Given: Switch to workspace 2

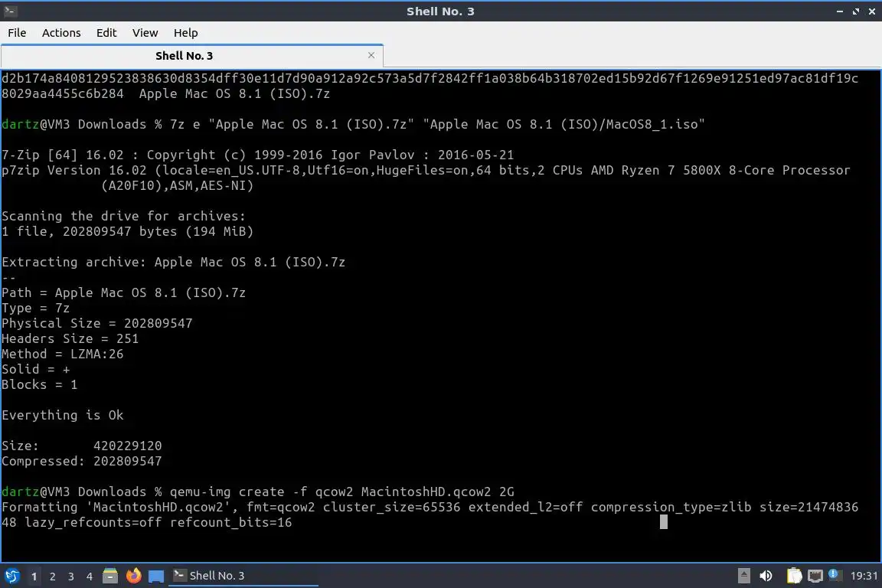Looking at the screenshot, I should [x=52, y=577].
